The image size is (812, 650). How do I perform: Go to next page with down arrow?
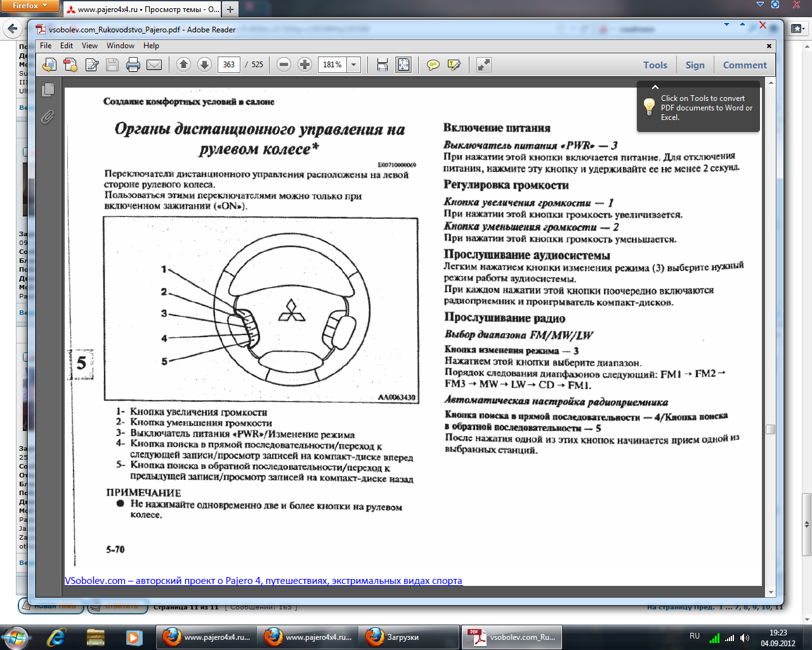(x=204, y=65)
